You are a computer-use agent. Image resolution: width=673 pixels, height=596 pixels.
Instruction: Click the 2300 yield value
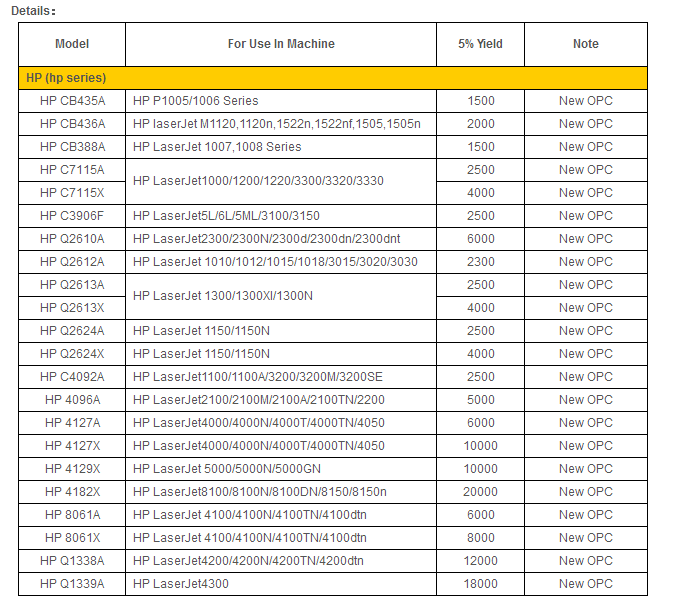point(480,262)
